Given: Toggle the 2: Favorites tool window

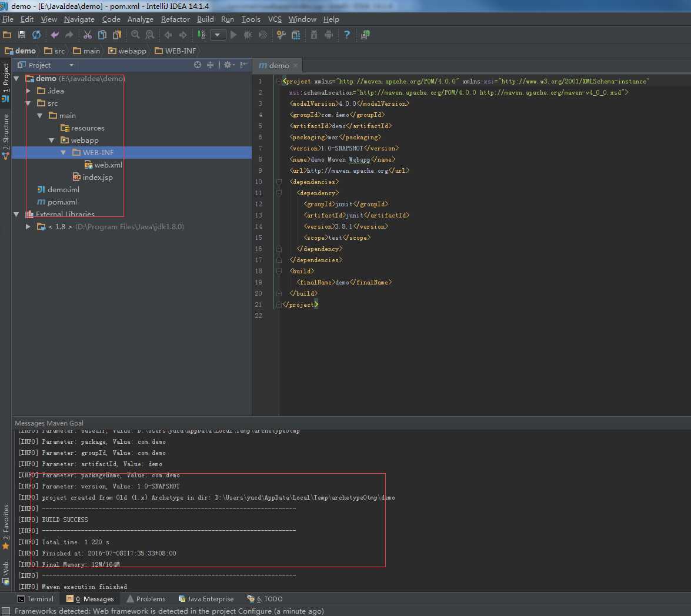Looking at the screenshot, I should click(5, 527).
